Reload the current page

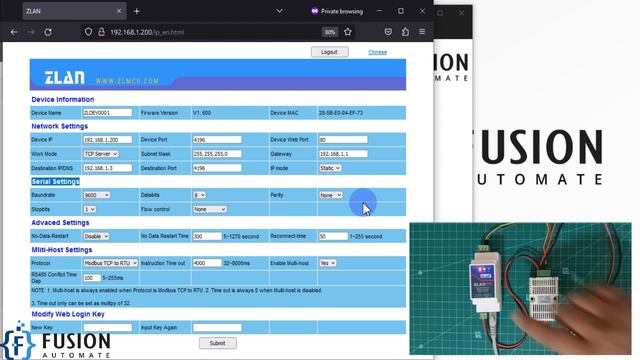(48, 32)
